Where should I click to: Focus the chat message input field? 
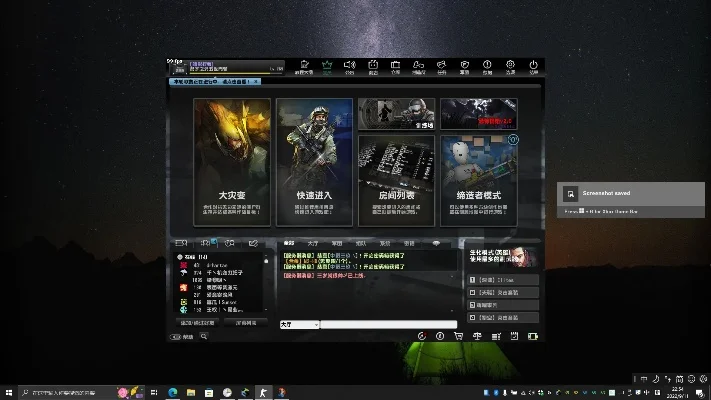click(x=389, y=324)
